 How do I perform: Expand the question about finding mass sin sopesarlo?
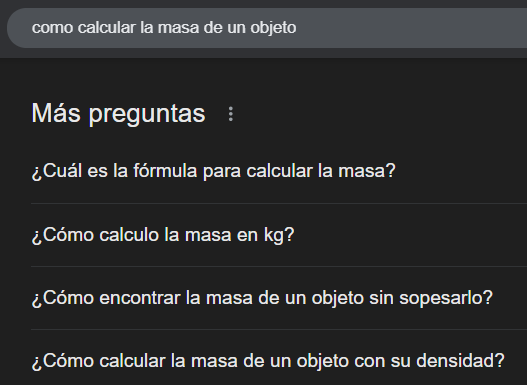coord(279,298)
